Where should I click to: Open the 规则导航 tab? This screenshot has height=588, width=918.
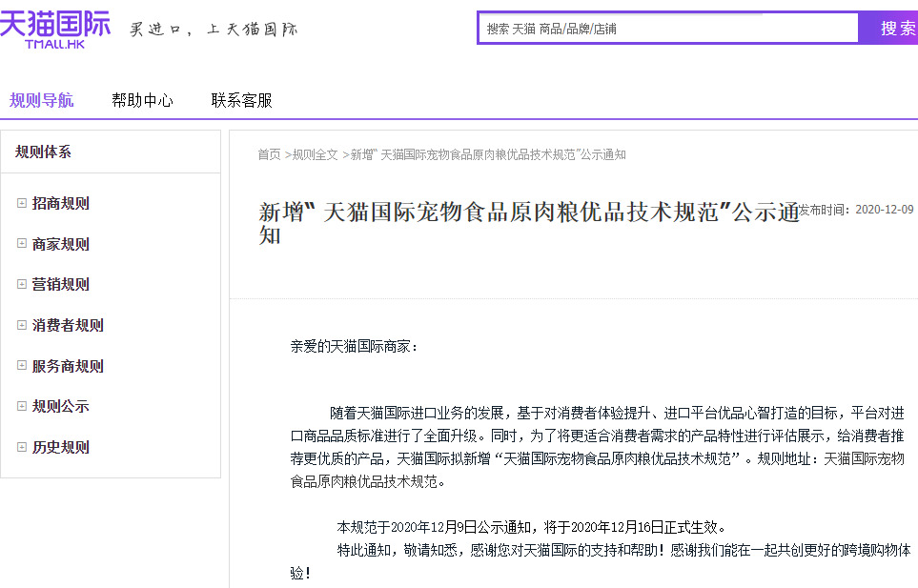pyautogui.click(x=41, y=101)
